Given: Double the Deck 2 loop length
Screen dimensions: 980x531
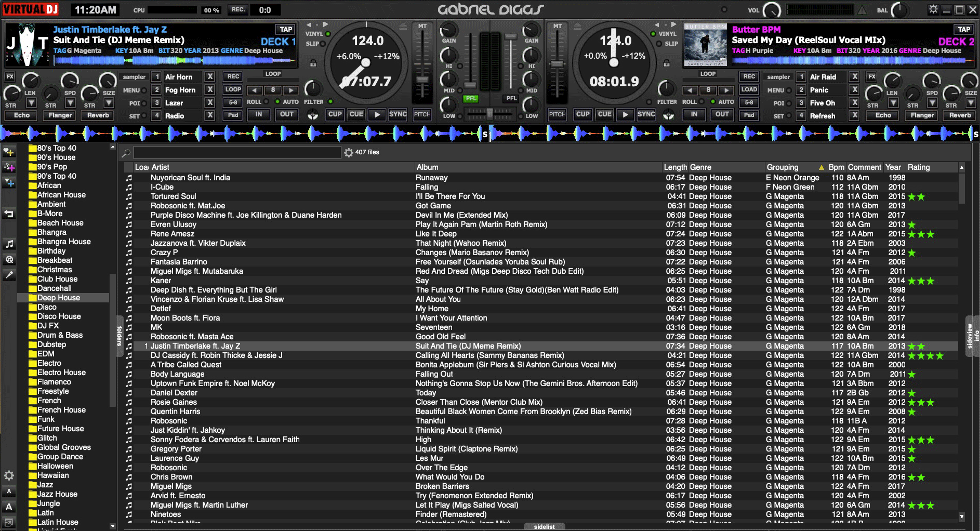Looking at the screenshot, I should coord(726,90).
